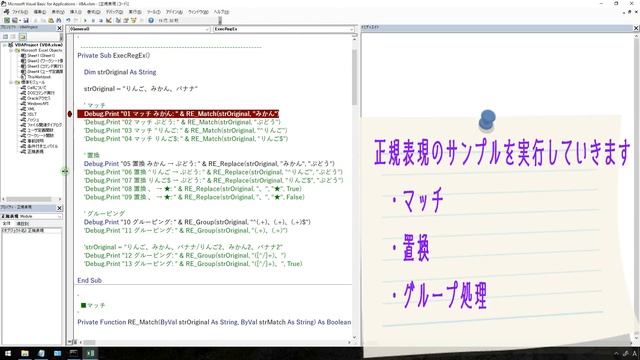640x360 pixels.
Task: Click the vertical scrollbar of the code window
Action: tap(354, 188)
